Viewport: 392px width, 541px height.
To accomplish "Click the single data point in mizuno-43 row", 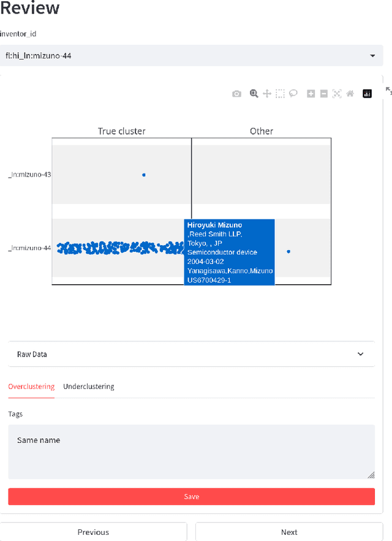I will [x=144, y=175].
